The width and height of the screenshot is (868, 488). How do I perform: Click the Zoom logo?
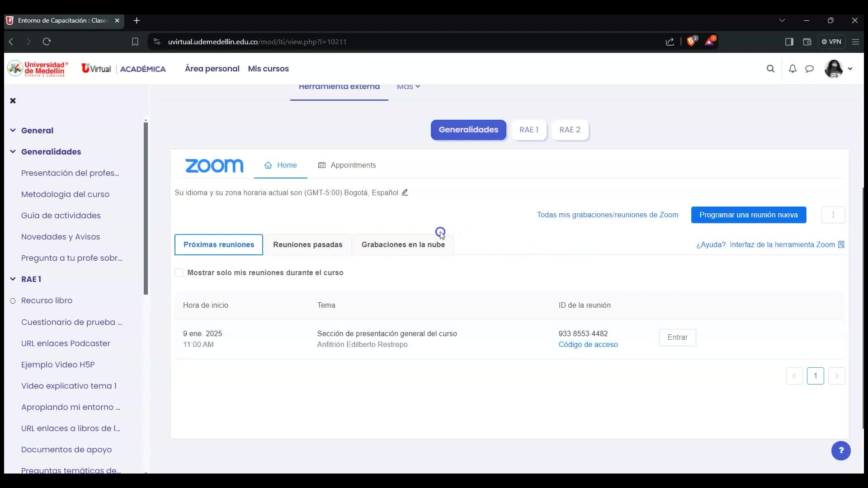214,166
